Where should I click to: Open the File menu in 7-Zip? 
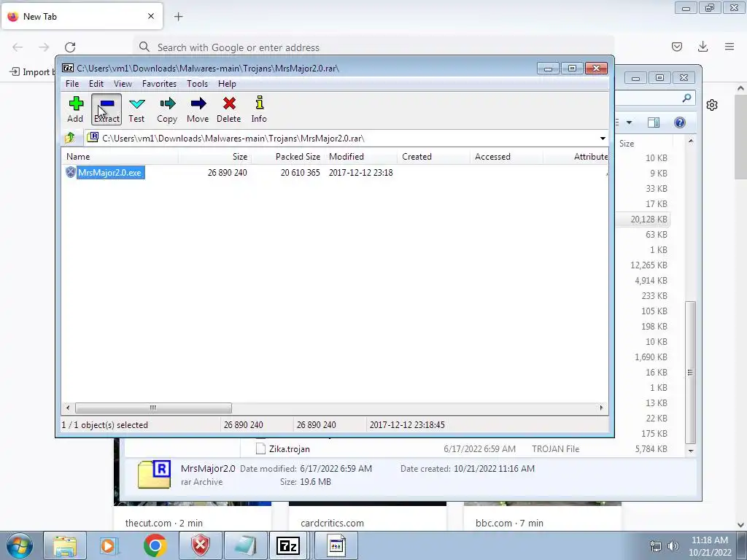(x=72, y=84)
